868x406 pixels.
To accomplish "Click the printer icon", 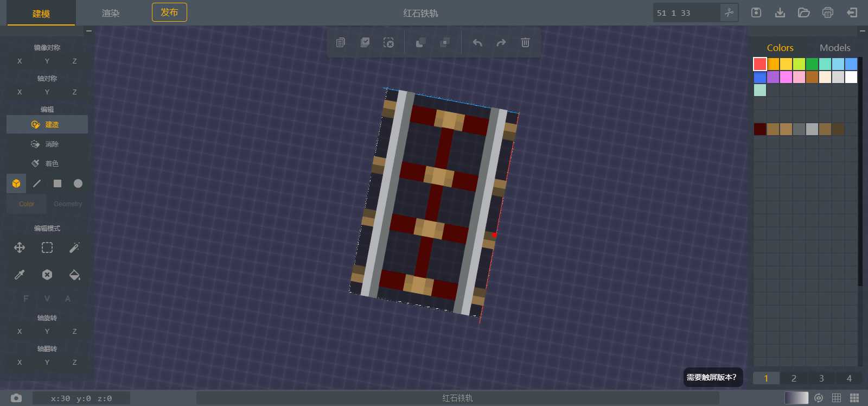I will (x=828, y=12).
